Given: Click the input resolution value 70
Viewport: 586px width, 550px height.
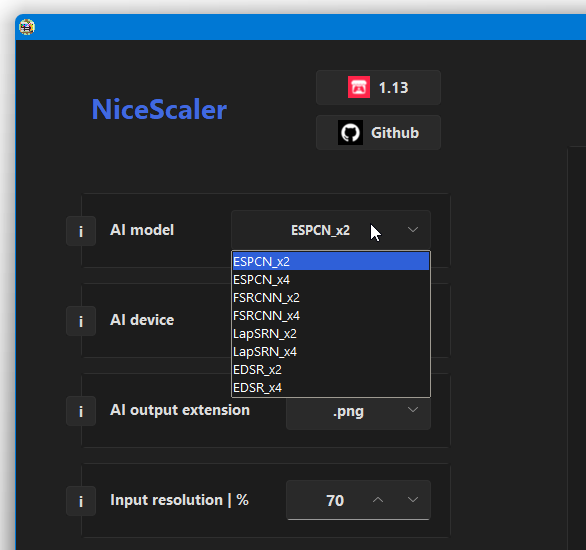Looking at the screenshot, I should 335,501.
